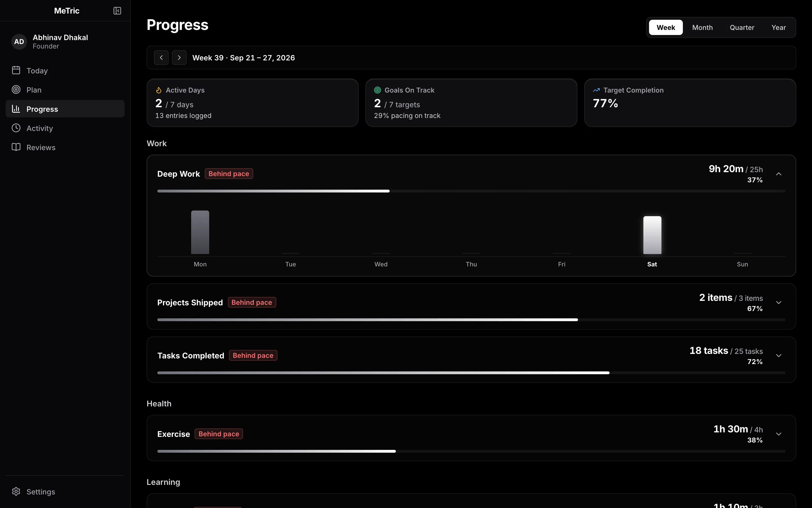Click the Tasks Completed progress bar
The height and width of the screenshot is (508, 812).
tap(471, 373)
